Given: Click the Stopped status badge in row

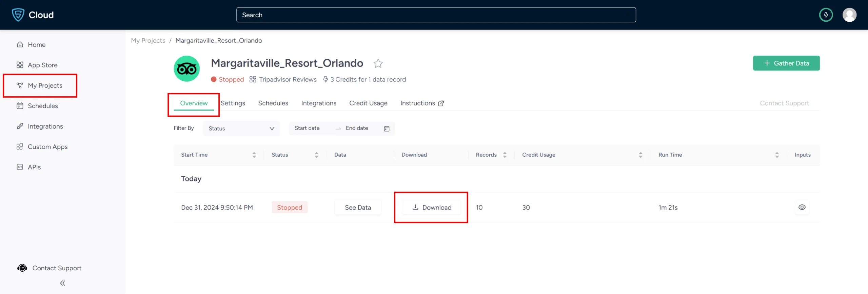Looking at the screenshot, I should 290,208.
